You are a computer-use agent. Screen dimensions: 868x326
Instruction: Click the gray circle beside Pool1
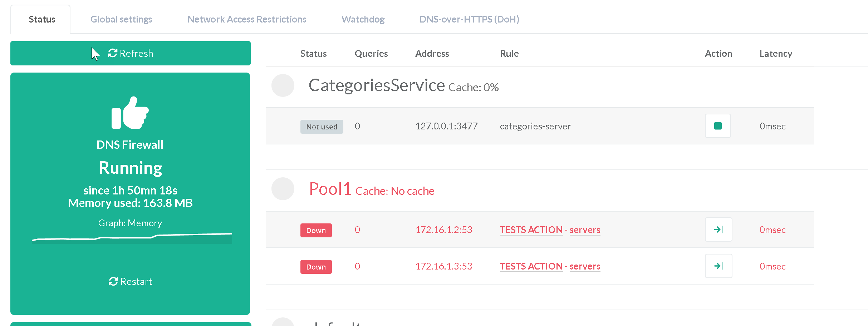[283, 189]
